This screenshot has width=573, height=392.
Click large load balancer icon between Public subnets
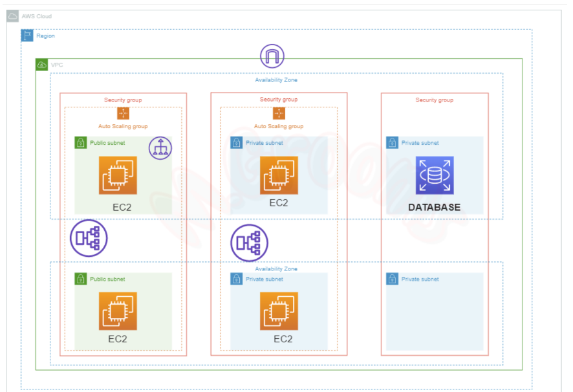(x=89, y=238)
